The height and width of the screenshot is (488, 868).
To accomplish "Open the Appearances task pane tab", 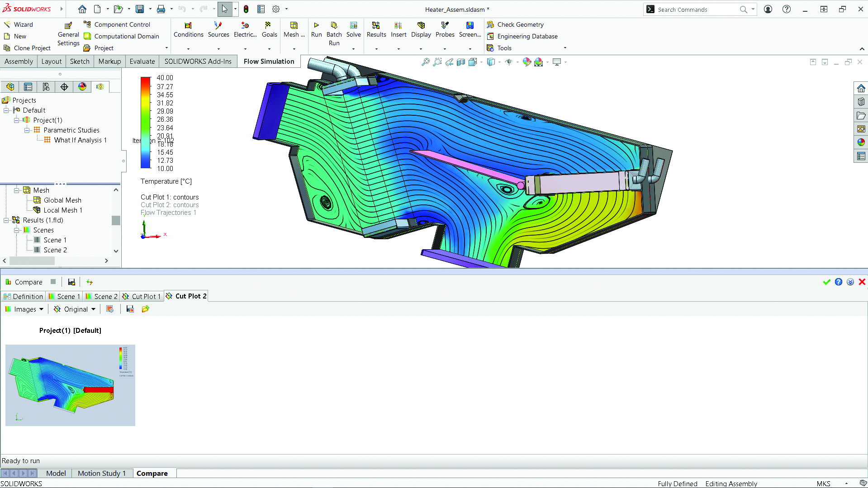I will click(861, 142).
